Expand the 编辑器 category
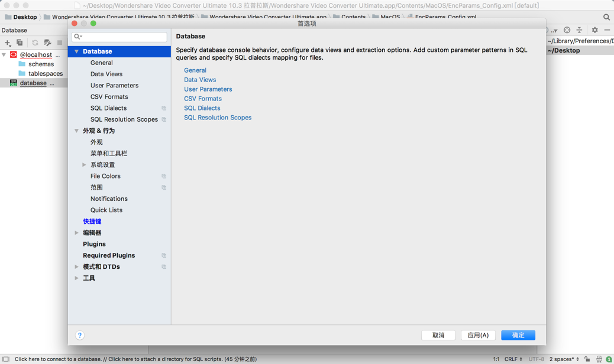This screenshot has height=364, width=614. coord(76,233)
